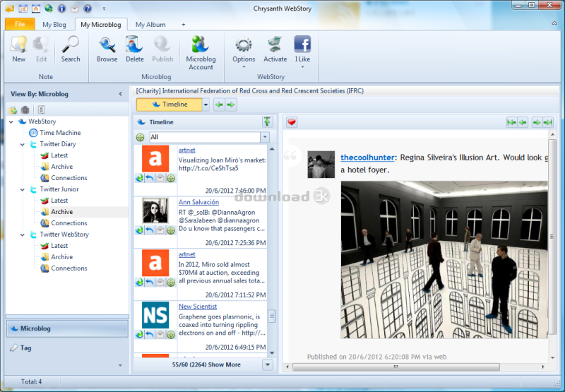Screen dimensions: 565x392
Task: Select the thecoolhunter avatar image
Action: tap(321, 165)
